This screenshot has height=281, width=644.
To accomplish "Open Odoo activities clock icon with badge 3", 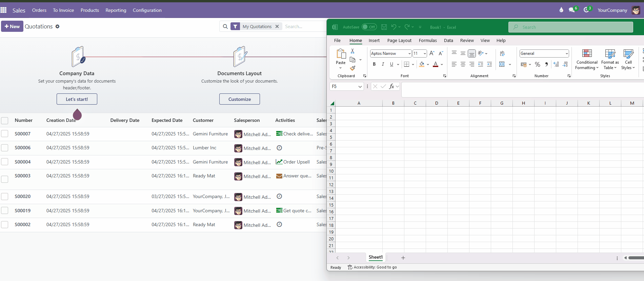I will pyautogui.click(x=586, y=10).
